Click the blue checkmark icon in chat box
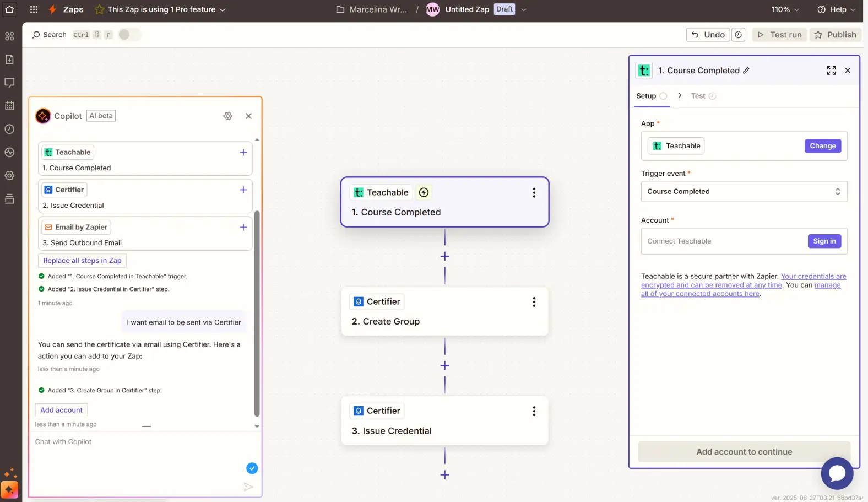The height and width of the screenshot is (502, 868). 252,468
